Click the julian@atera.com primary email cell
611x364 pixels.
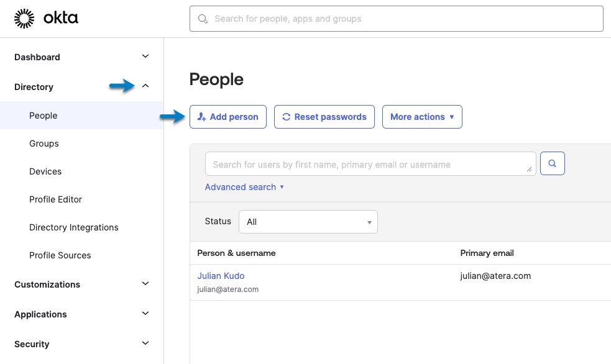[x=495, y=276]
